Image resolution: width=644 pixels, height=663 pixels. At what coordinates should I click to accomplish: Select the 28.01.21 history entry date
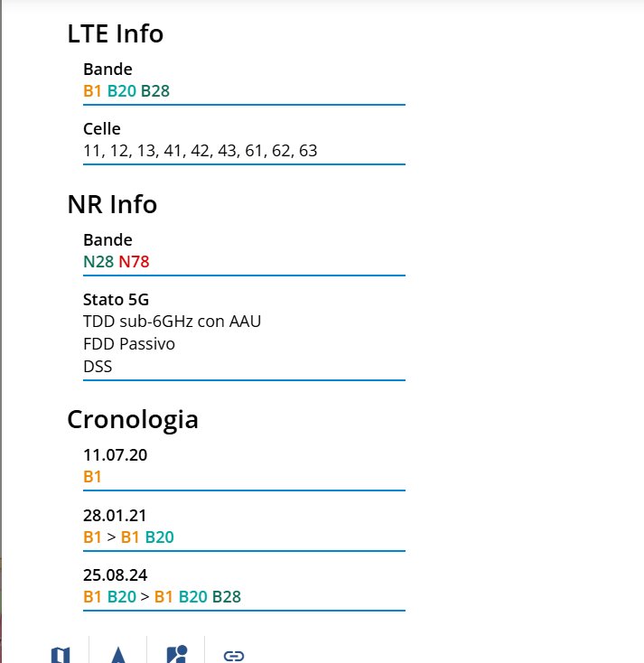(115, 515)
